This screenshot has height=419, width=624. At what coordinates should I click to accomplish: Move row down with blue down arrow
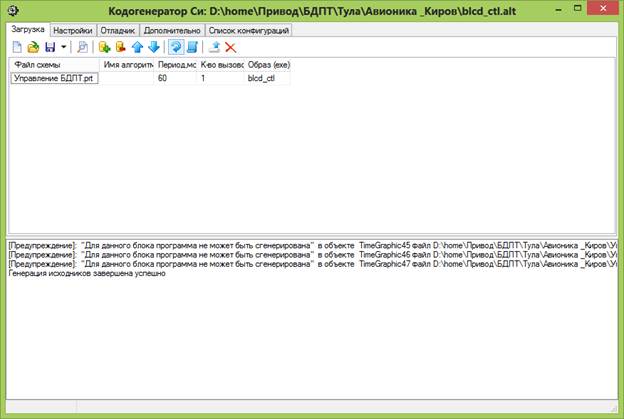(x=153, y=47)
